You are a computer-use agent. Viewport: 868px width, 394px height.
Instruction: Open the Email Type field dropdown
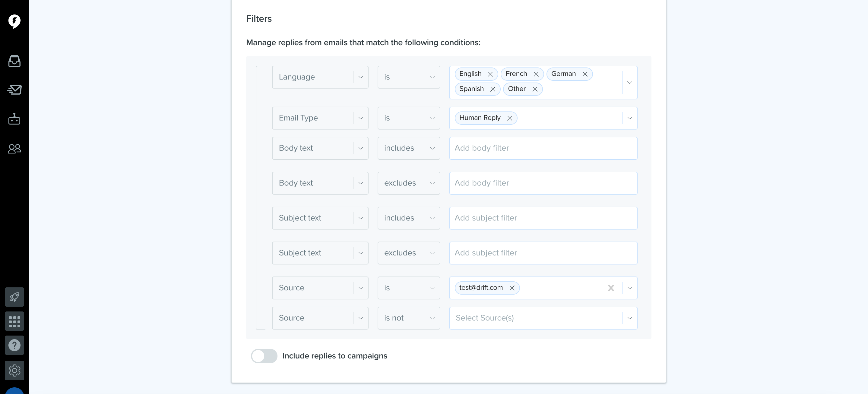(320, 118)
